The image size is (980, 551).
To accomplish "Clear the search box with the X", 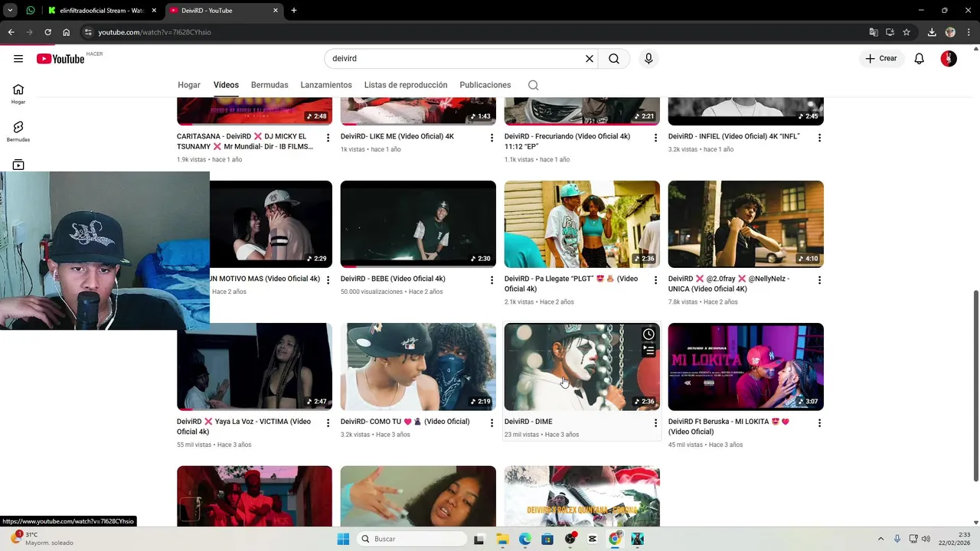I will coord(590,59).
